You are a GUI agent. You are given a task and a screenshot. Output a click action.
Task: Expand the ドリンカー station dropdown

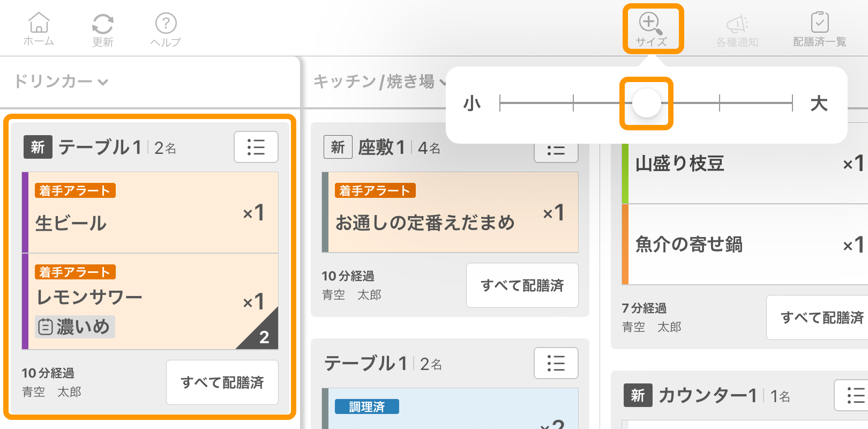coord(61,82)
